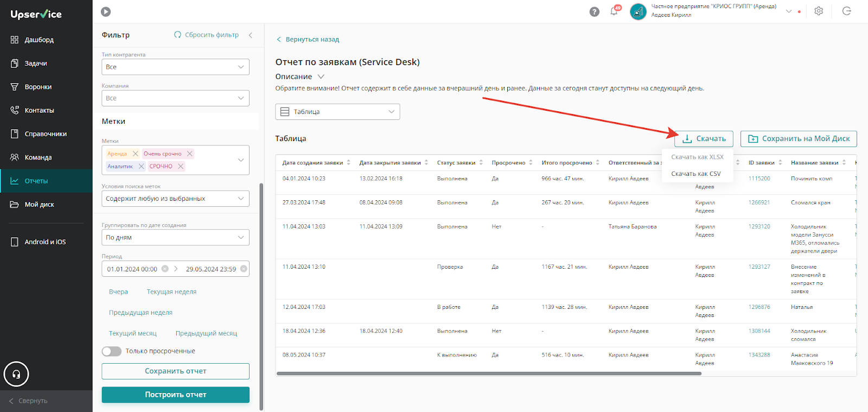The height and width of the screenshot is (412, 868).
Task: Open the support headset icon
Action: 16,374
